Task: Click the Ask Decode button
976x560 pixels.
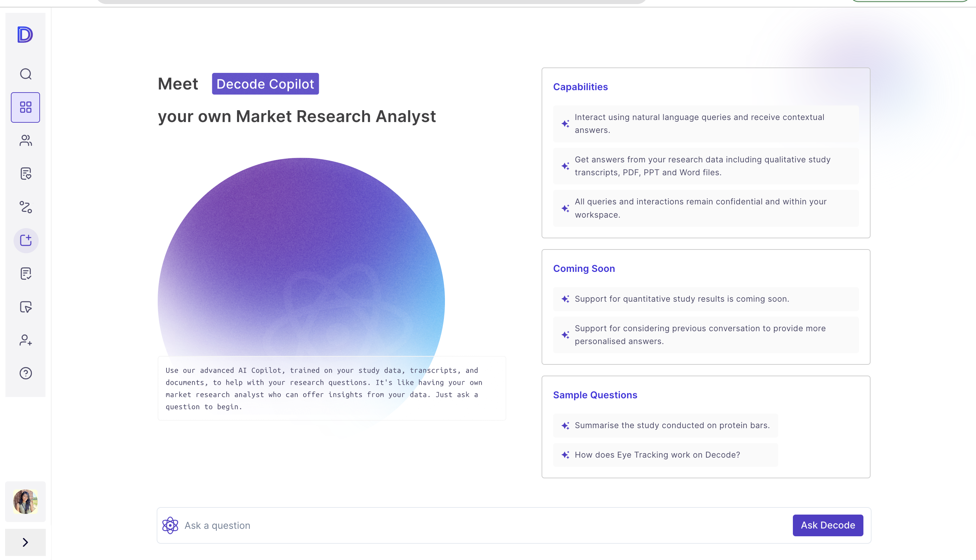Action: [x=827, y=525]
